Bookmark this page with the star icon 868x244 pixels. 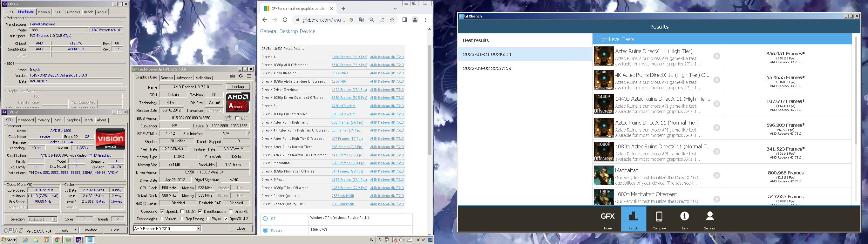click(392, 20)
